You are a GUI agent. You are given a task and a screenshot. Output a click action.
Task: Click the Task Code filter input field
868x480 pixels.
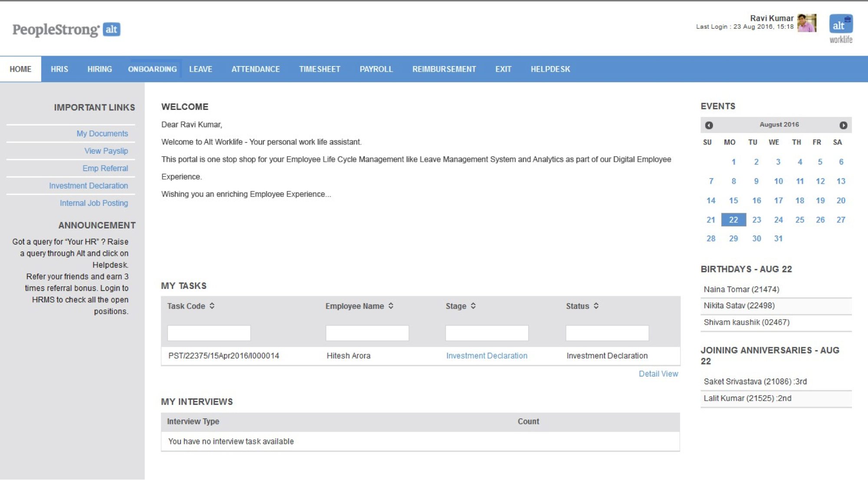pos(209,333)
